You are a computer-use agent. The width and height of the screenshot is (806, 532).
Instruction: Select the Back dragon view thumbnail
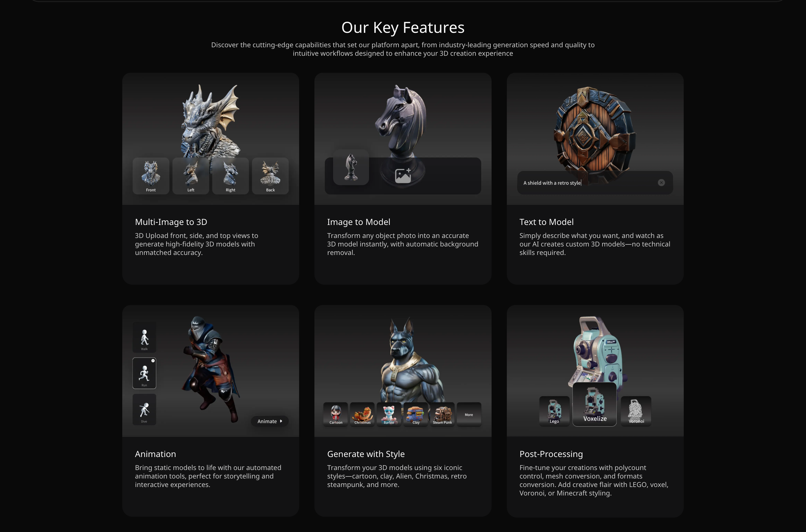(x=270, y=176)
